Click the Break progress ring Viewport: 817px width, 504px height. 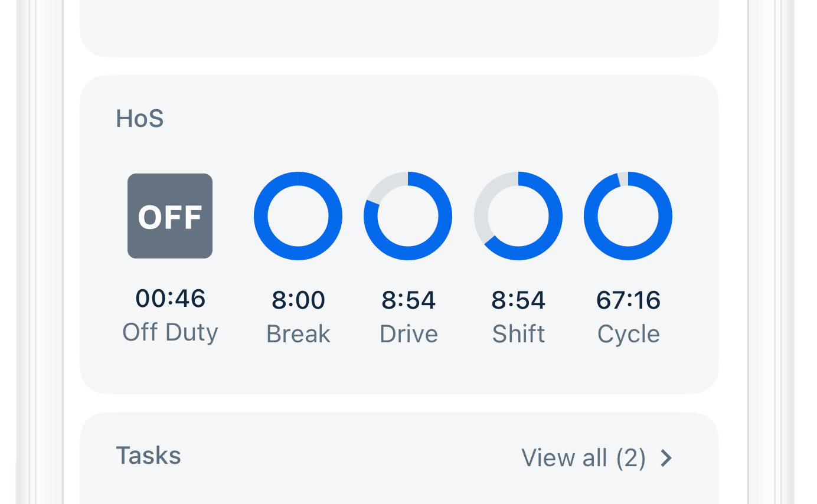(x=298, y=216)
